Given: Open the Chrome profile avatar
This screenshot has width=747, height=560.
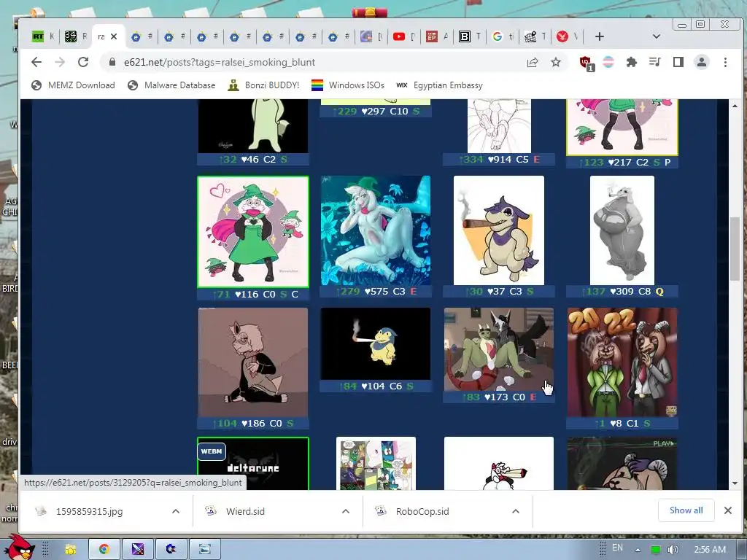Looking at the screenshot, I should click(702, 63).
